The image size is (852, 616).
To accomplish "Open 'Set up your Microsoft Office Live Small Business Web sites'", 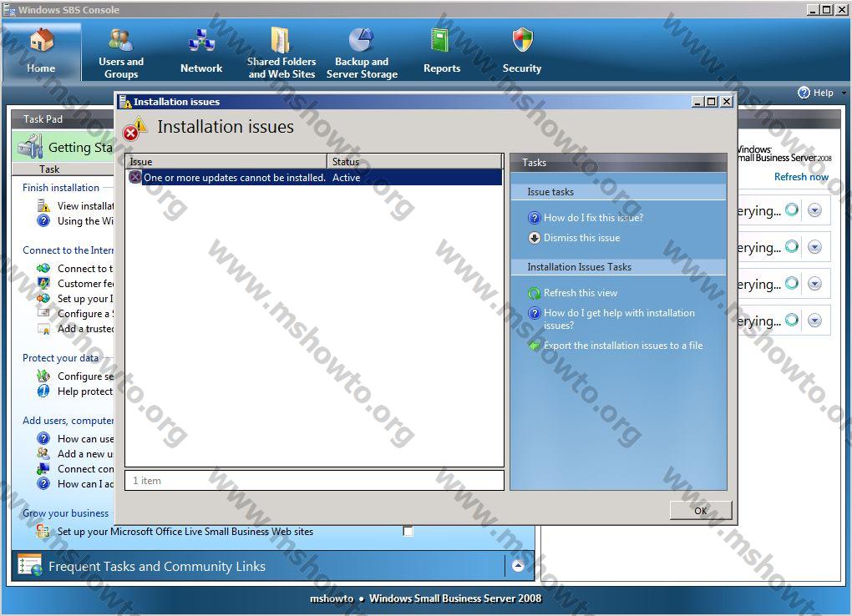I will click(185, 532).
